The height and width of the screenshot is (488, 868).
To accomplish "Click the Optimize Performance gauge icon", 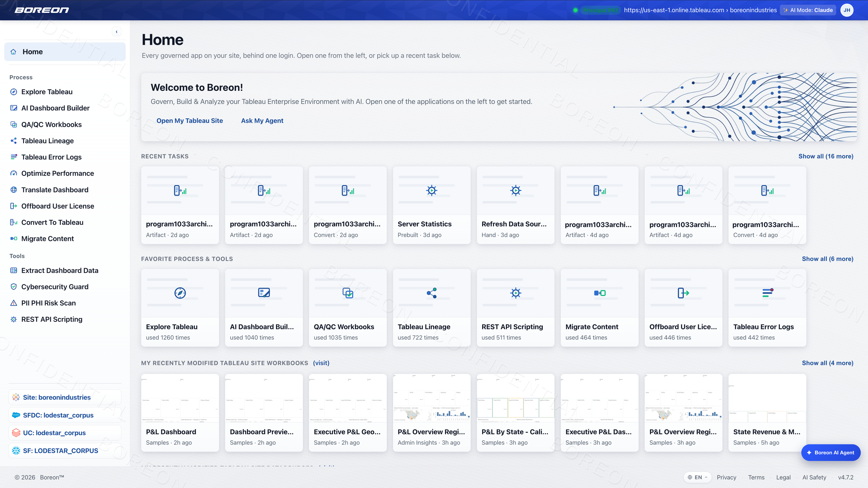I will (14, 173).
